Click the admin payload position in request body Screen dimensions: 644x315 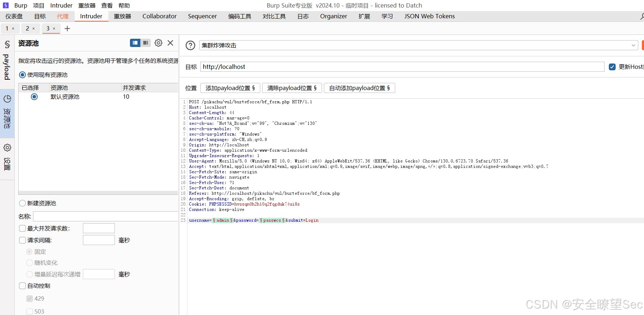coord(223,220)
